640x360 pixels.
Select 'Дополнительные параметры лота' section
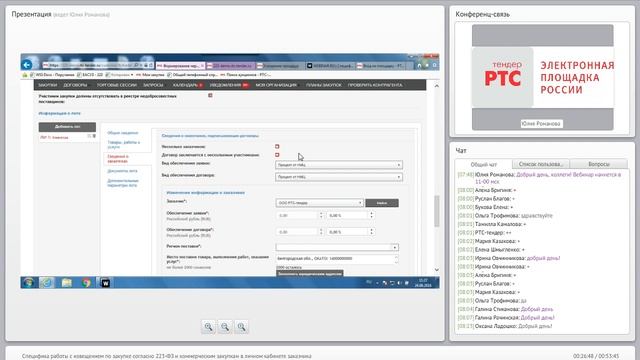pyautogui.click(x=123, y=183)
